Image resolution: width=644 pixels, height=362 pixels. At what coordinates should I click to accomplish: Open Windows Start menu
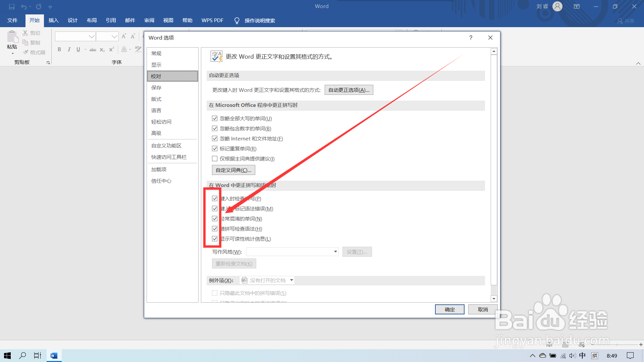[x=7, y=356]
